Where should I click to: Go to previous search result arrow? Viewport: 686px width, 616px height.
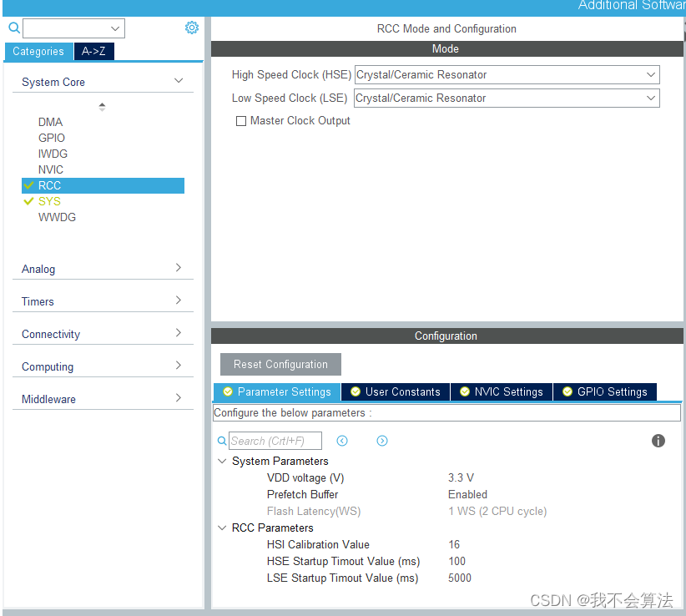click(342, 441)
